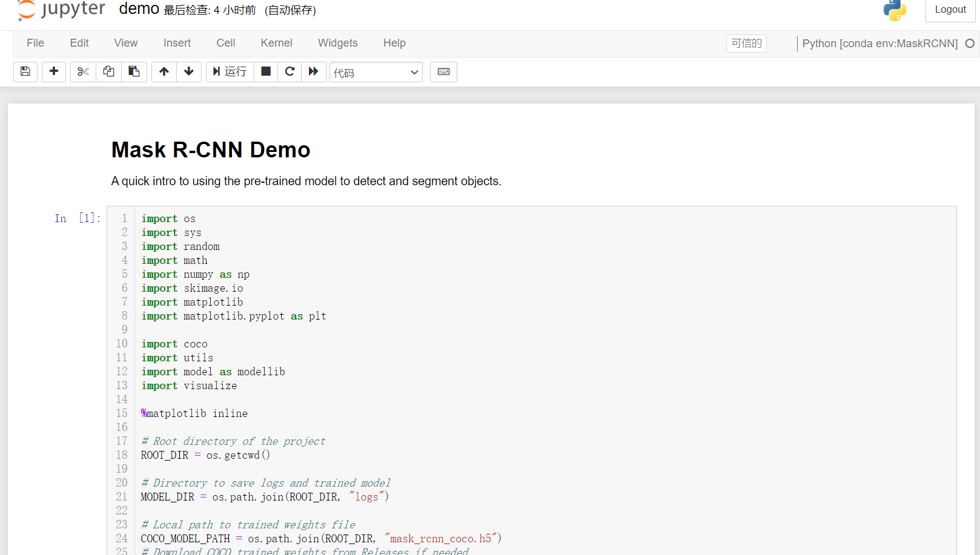This screenshot has width=980, height=555.
Task: Run the selected cell with 运行 button
Action: click(230, 71)
